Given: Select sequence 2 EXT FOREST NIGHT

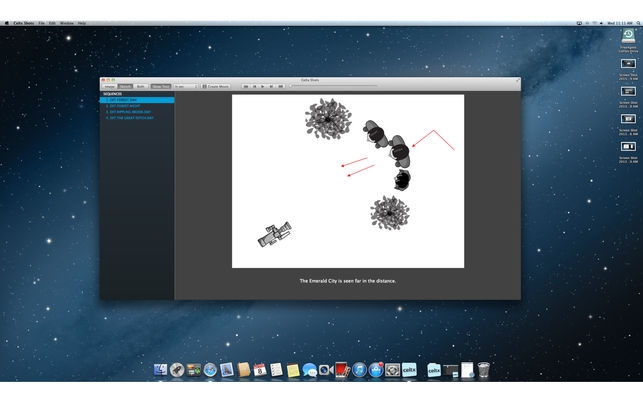Looking at the screenshot, I should click(x=137, y=106).
